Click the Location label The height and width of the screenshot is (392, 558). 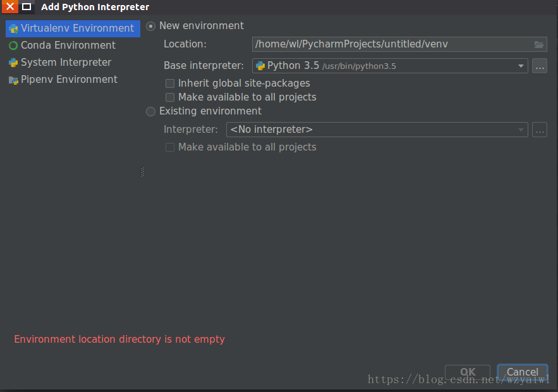pyautogui.click(x=185, y=44)
